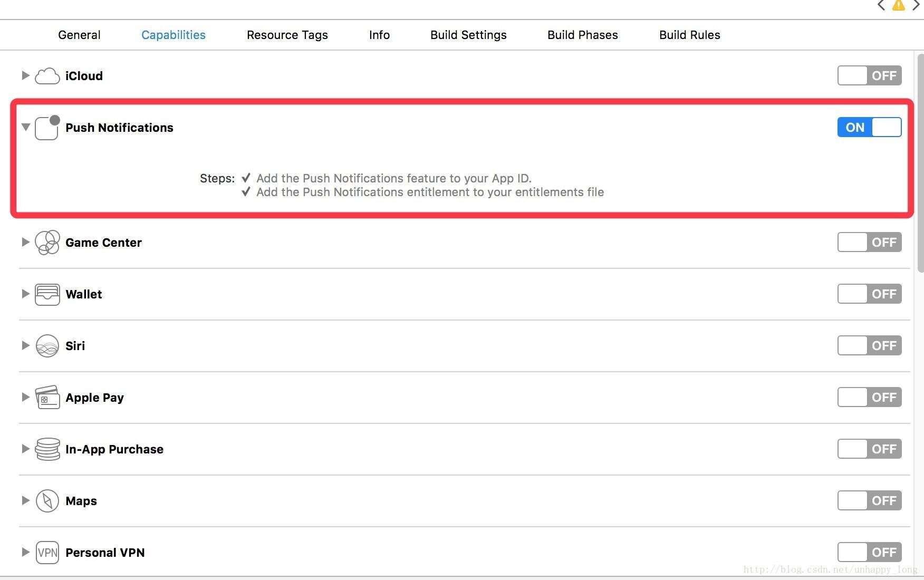The width and height of the screenshot is (924, 580).
Task: Click the Wallet capability icon
Action: click(47, 294)
